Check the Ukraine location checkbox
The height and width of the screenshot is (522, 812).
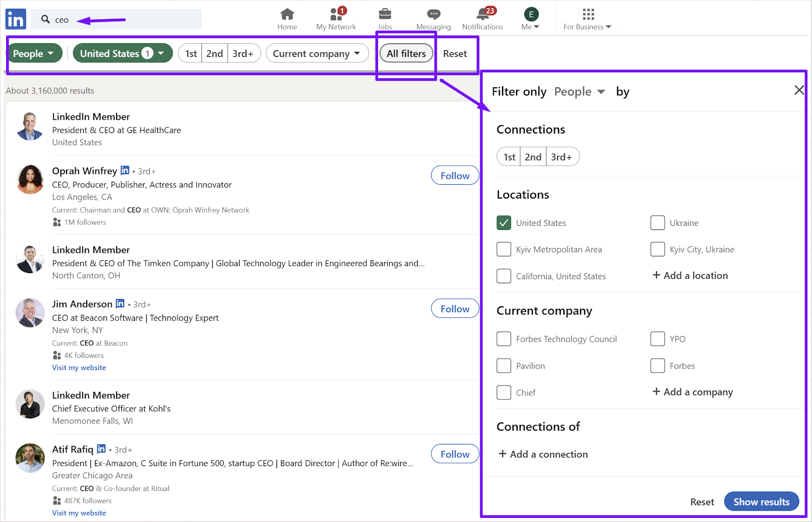[x=657, y=223]
